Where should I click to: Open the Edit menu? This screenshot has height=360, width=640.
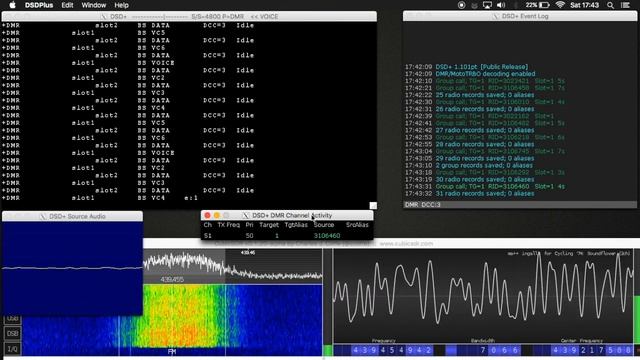pyautogui.click(x=67, y=5)
